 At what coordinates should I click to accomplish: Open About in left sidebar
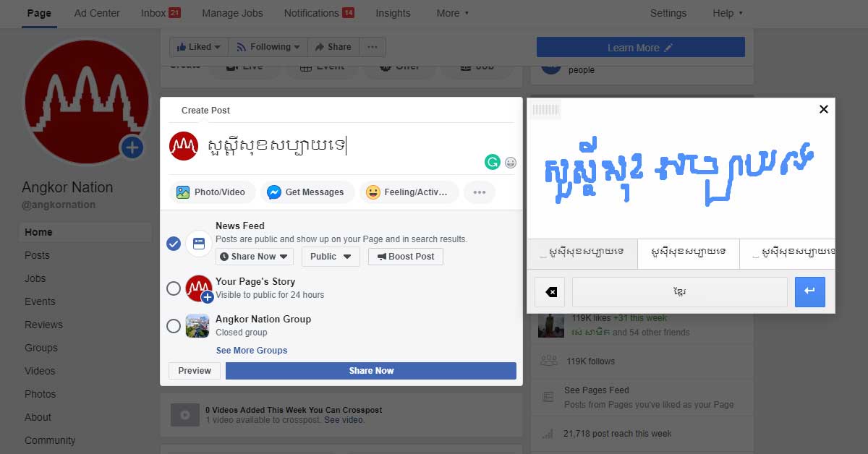[x=38, y=417]
